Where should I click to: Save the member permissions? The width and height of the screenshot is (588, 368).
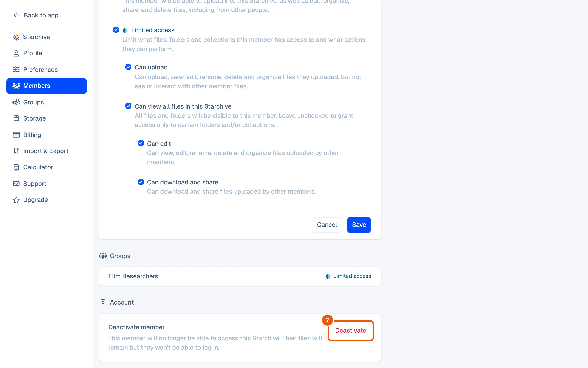[x=359, y=225]
